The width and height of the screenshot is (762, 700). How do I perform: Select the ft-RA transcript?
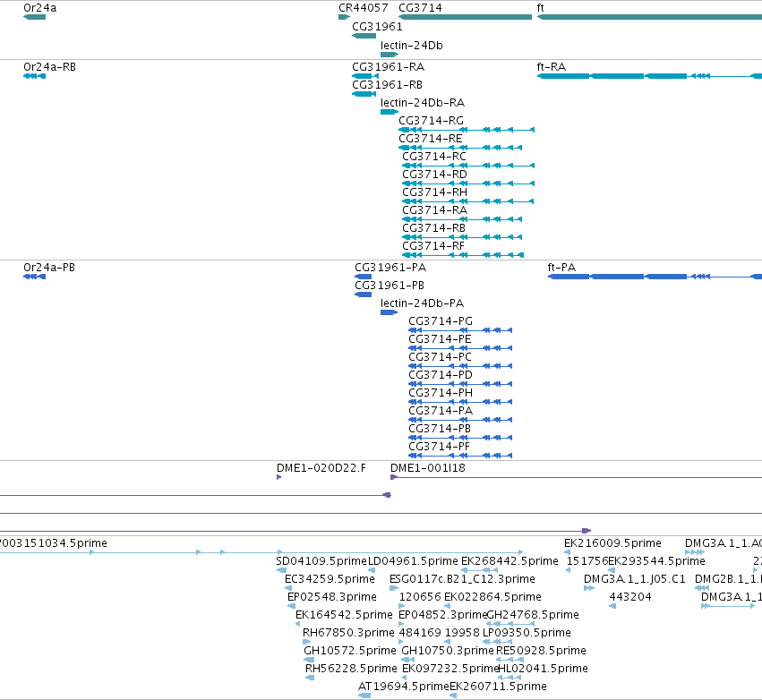click(649, 76)
